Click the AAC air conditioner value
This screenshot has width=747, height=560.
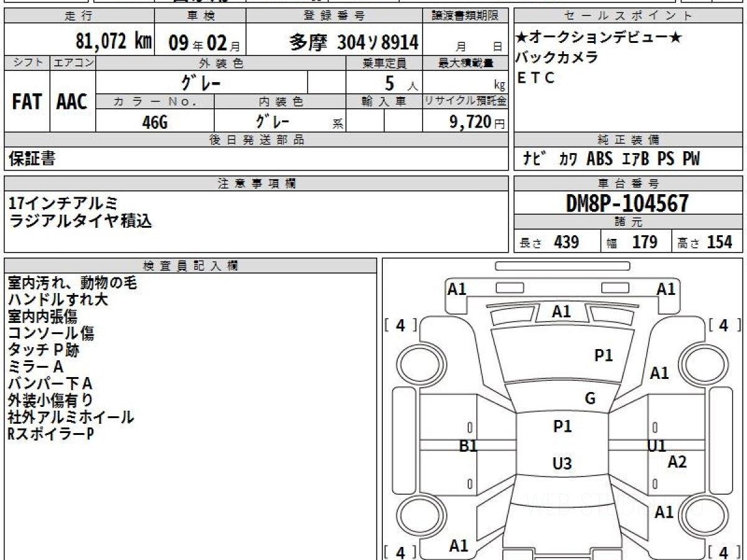[72, 102]
